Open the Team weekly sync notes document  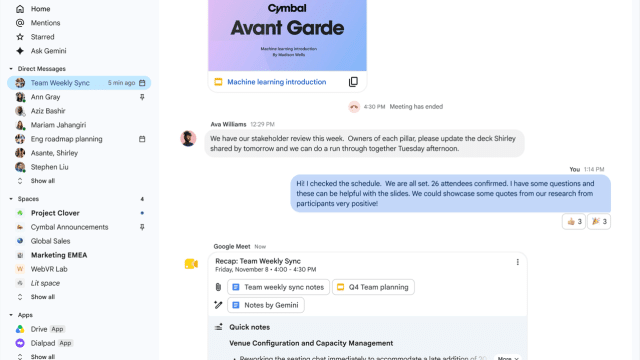(278, 287)
